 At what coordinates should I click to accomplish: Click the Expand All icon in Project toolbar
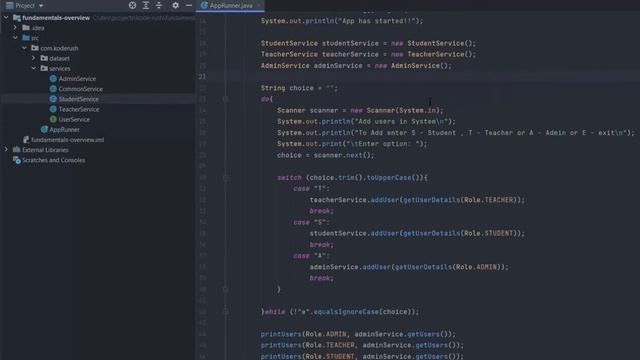(x=146, y=5)
